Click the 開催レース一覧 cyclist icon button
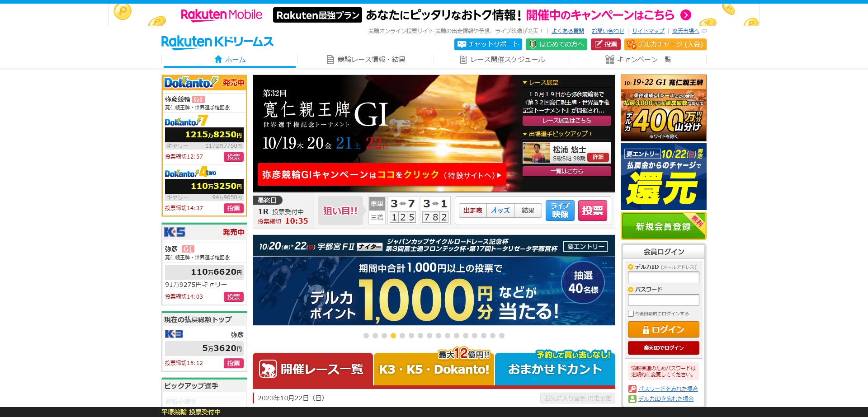Viewport: 868px width, 417px height. pos(269,369)
